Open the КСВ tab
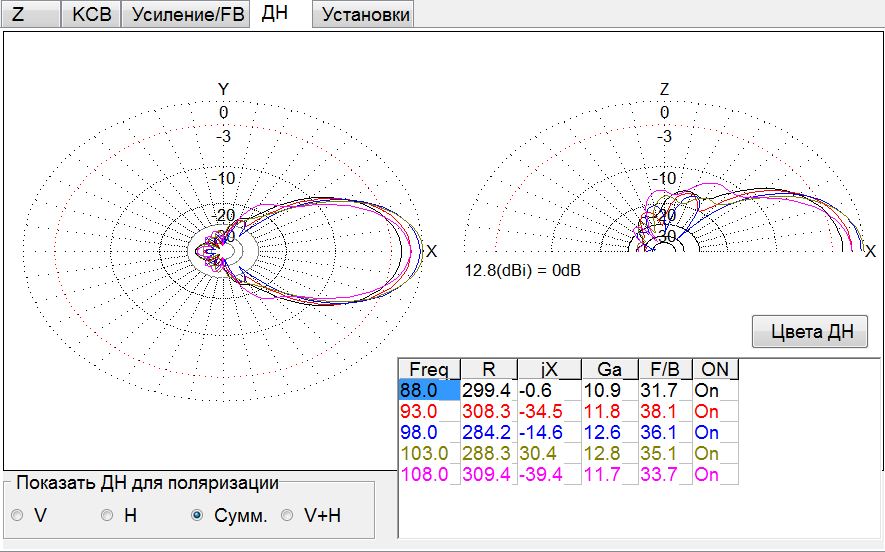The height and width of the screenshot is (552, 885). (x=91, y=14)
